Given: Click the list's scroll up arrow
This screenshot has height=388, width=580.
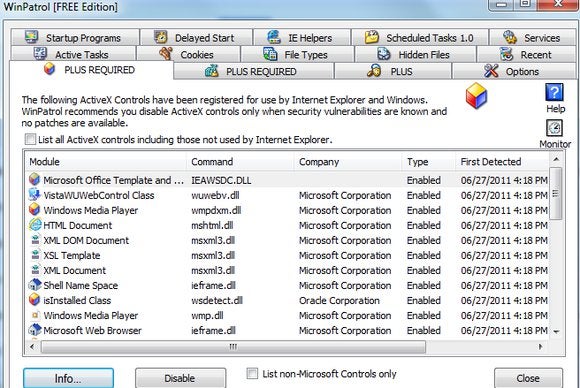Looking at the screenshot, I should click(556, 159).
